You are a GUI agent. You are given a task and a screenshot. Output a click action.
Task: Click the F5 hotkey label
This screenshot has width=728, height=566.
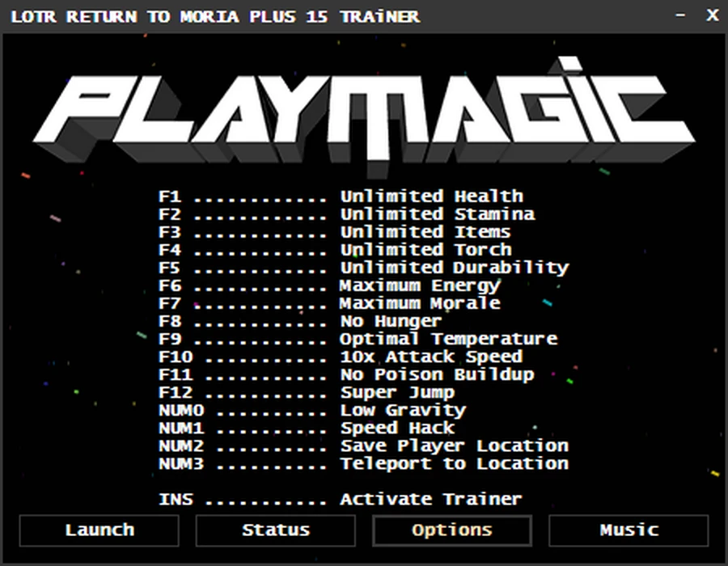pyautogui.click(x=170, y=268)
